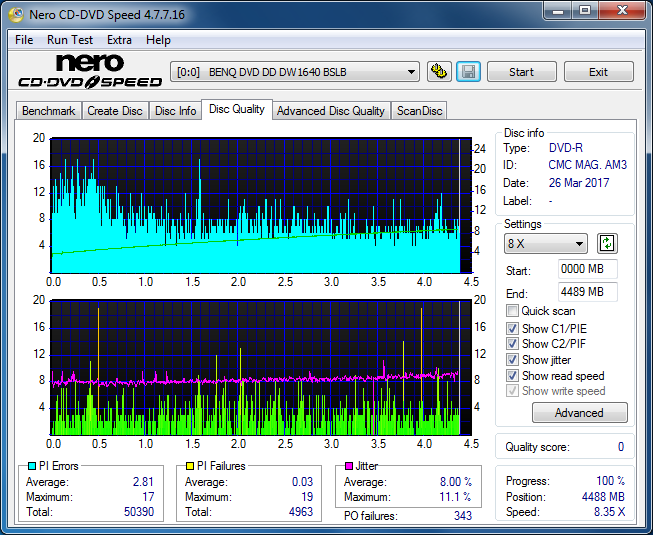653x535 pixels.
Task: Click the PI Errors average 2.81
Action: 143,482
